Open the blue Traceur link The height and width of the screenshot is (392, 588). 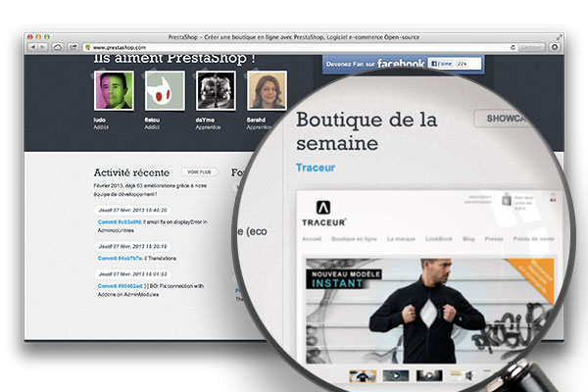[316, 168]
